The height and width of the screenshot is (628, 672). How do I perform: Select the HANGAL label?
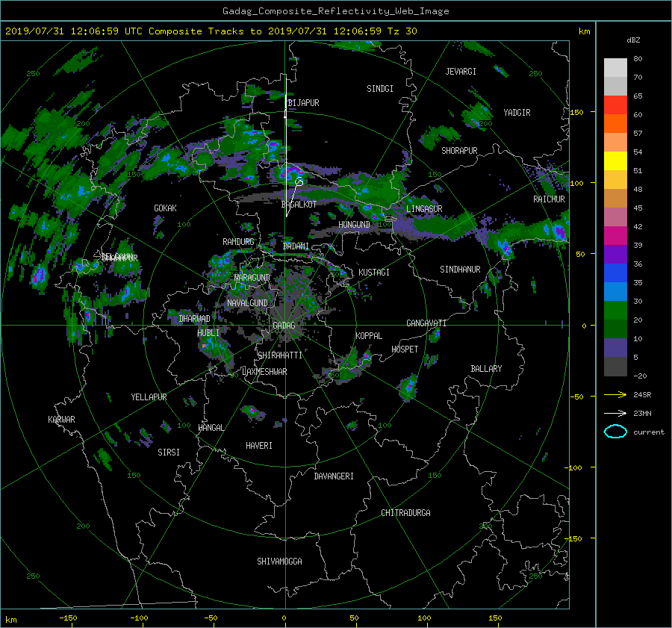[x=211, y=428]
